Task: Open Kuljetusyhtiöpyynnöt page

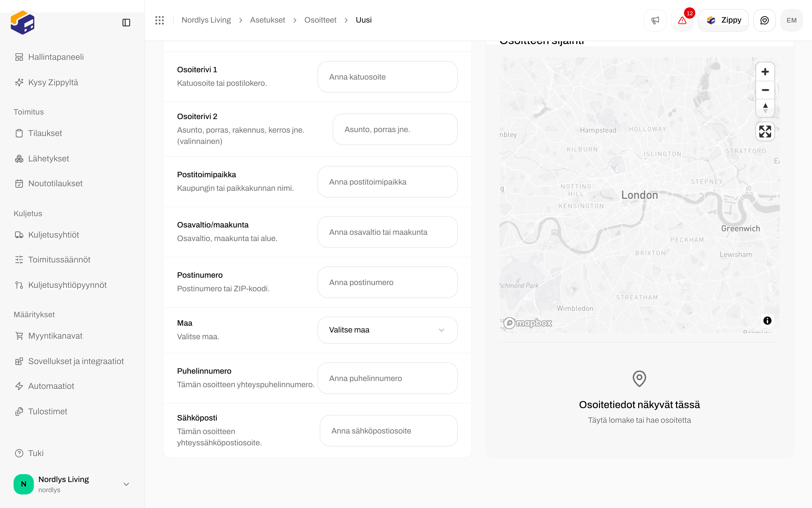Action: click(72, 285)
